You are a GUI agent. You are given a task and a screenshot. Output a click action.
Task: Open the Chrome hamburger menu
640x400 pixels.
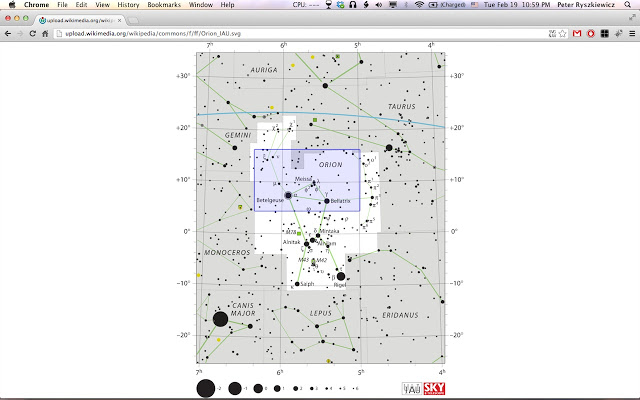click(632, 33)
